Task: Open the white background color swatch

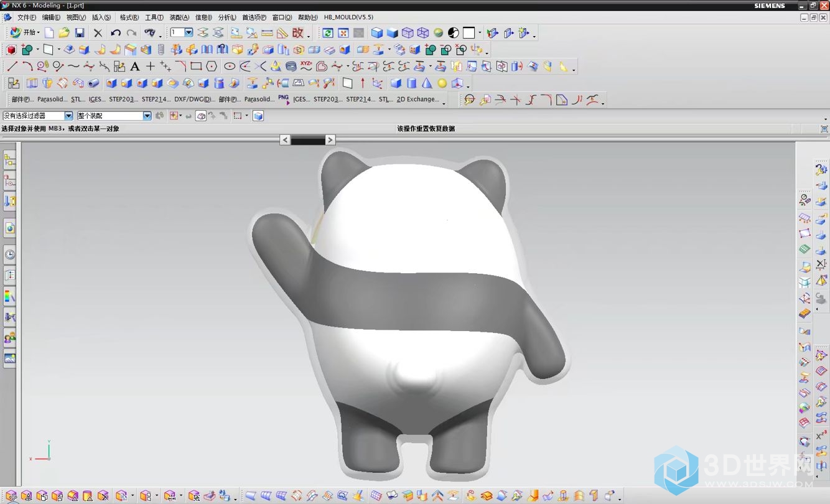Action: click(469, 33)
